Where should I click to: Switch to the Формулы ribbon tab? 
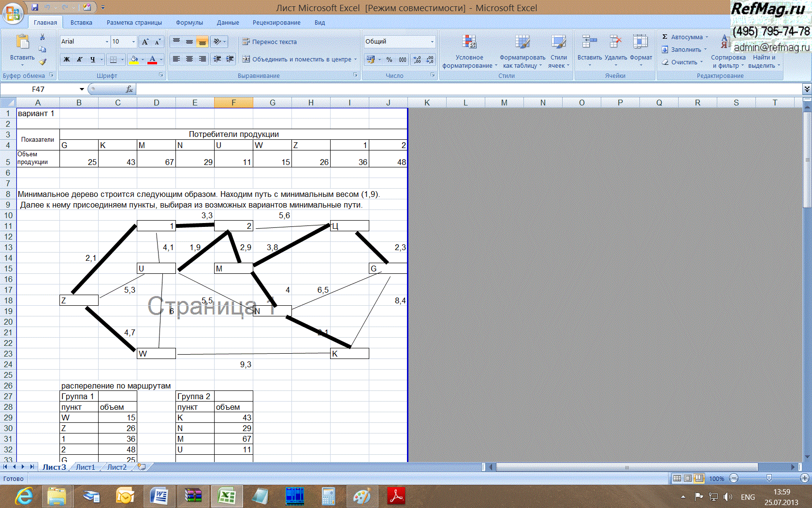coord(189,23)
